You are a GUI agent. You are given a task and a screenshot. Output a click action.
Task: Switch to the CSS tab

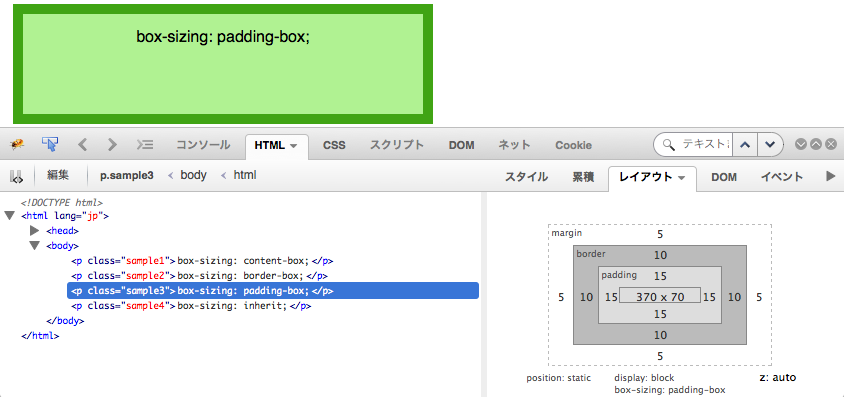[334, 145]
